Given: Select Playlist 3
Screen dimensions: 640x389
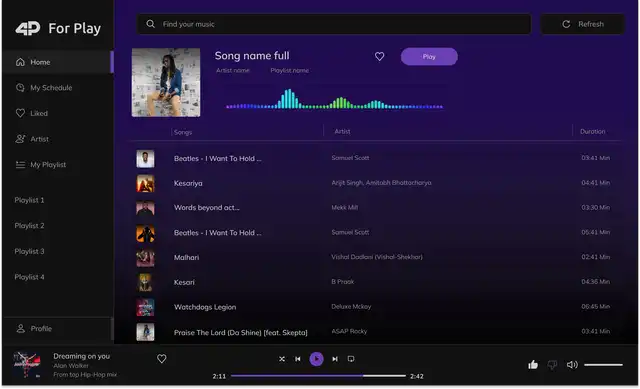Looking at the screenshot, I should pos(29,251).
